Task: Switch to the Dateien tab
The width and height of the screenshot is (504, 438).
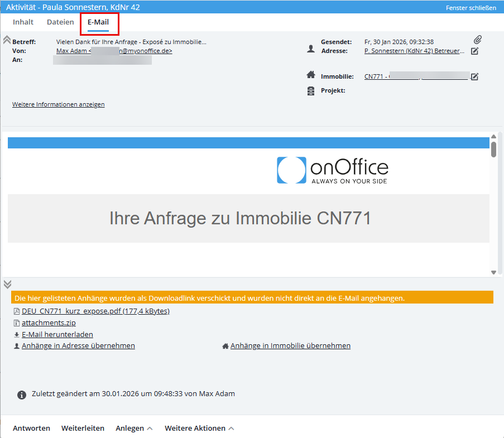Action: [x=60, y=22]
